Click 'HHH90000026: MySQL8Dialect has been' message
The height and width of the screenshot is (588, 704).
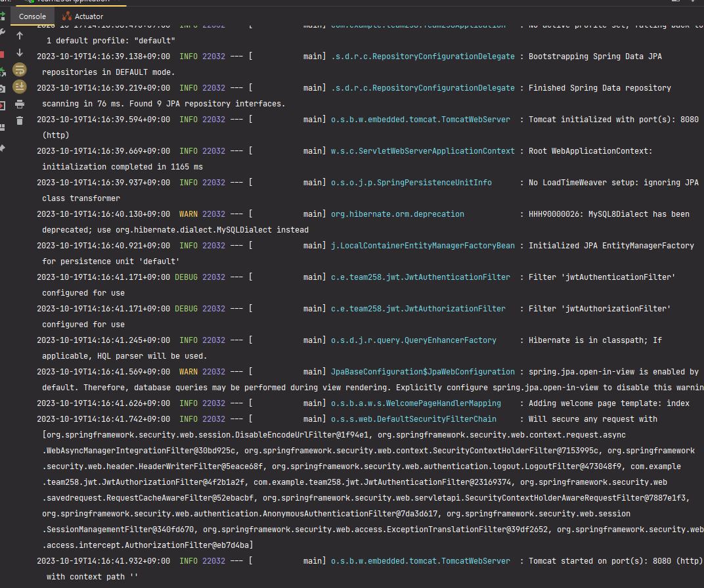609,214
